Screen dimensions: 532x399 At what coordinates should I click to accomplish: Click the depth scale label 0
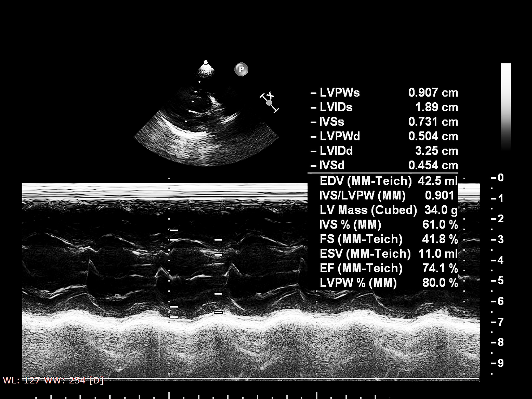tap(497, 178)
